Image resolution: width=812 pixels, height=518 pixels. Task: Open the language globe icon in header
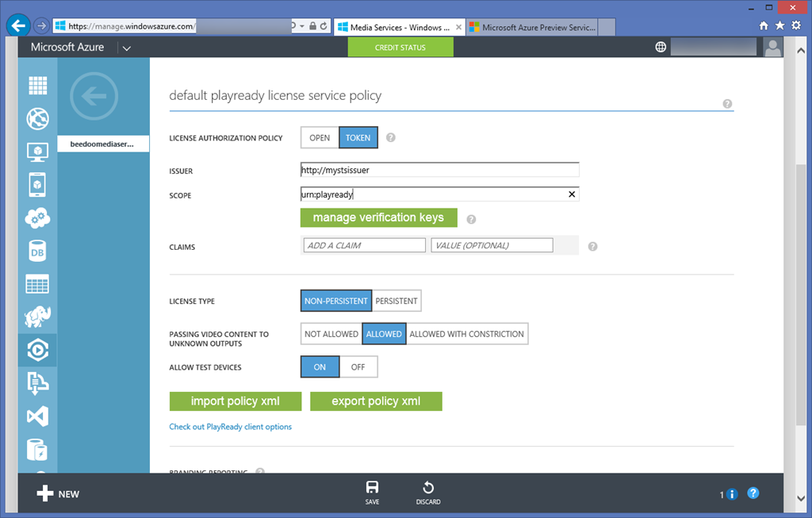(x=661, y=47)
